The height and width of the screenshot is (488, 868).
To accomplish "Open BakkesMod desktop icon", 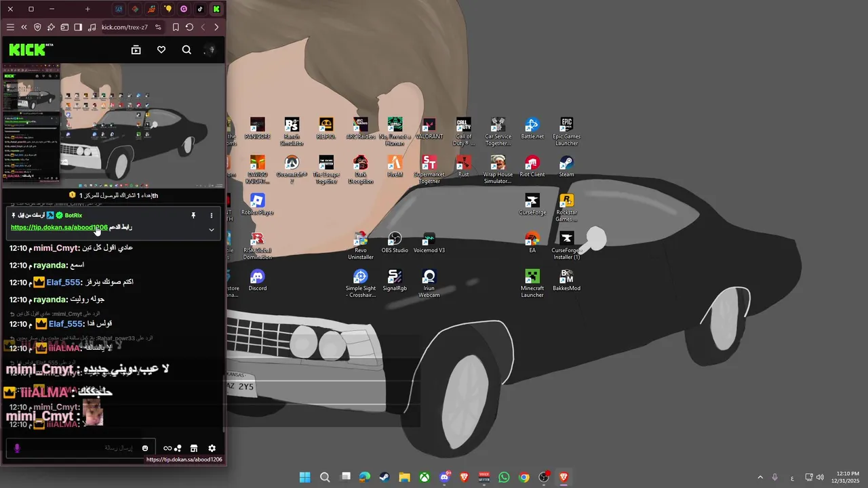I will 566,281.
